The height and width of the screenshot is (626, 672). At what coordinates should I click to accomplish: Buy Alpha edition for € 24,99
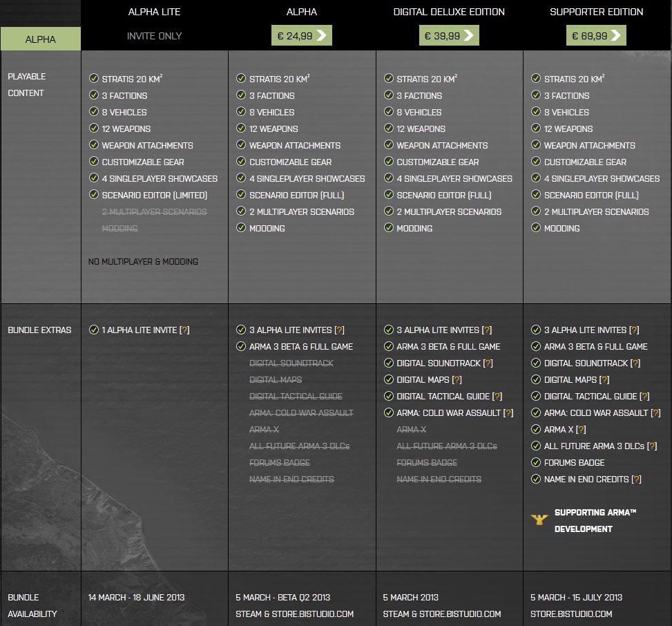302,36
